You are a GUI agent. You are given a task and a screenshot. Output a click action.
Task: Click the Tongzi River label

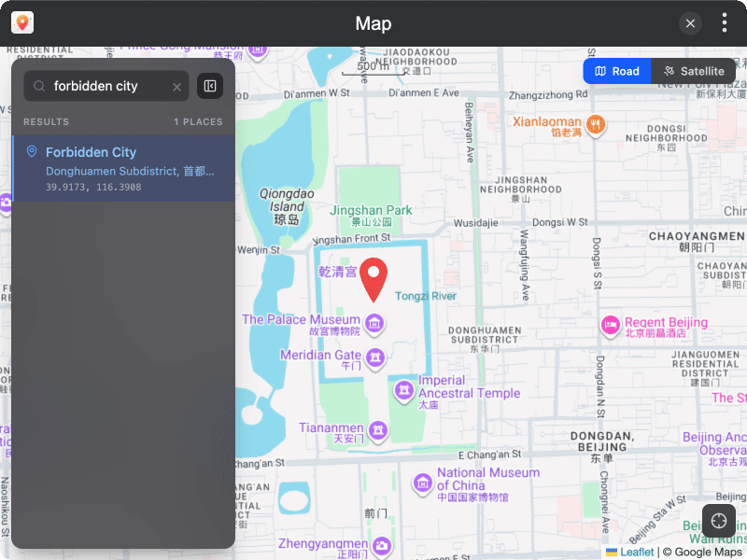[x=426, y=296]
